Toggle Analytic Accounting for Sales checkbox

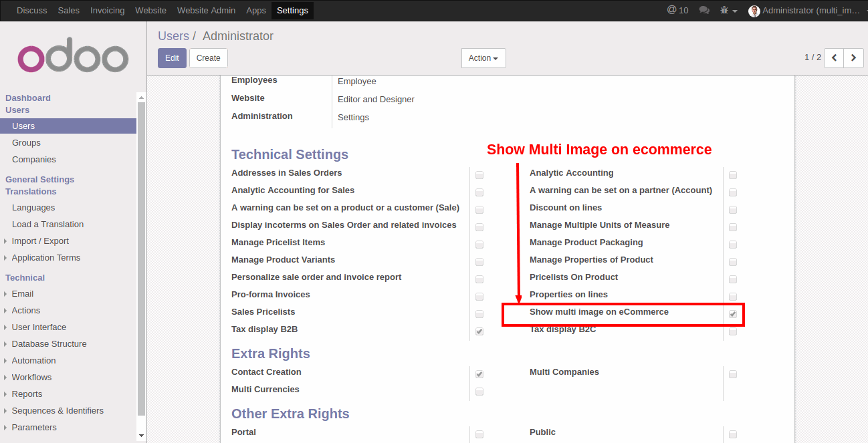479,192
